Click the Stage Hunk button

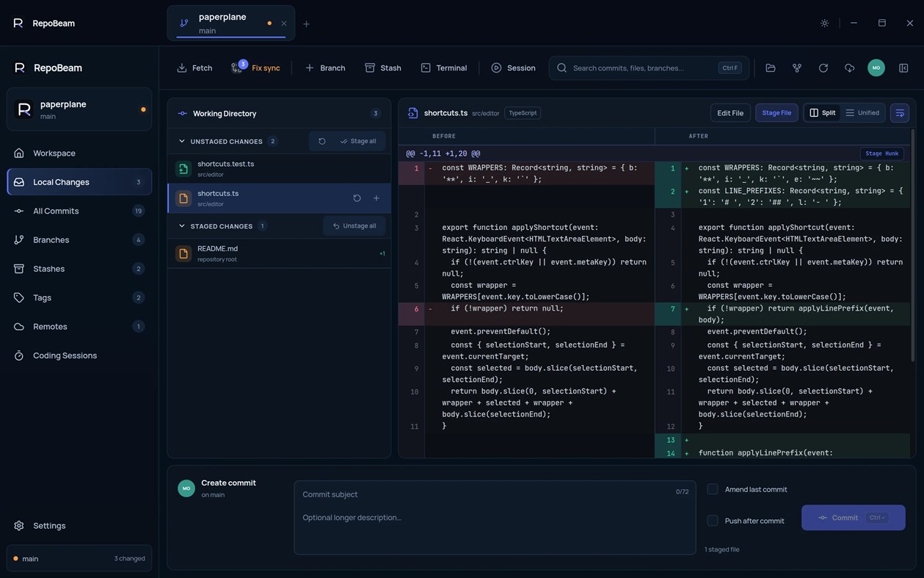click(881, 153)
